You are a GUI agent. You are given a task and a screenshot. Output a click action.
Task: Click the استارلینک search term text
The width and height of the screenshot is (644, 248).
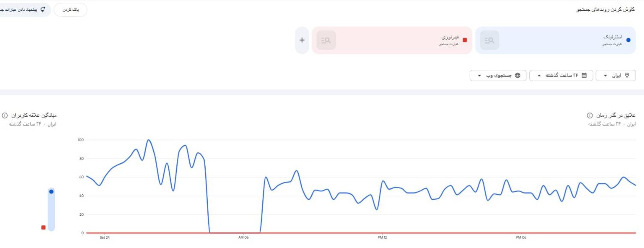tap(612, 37)
